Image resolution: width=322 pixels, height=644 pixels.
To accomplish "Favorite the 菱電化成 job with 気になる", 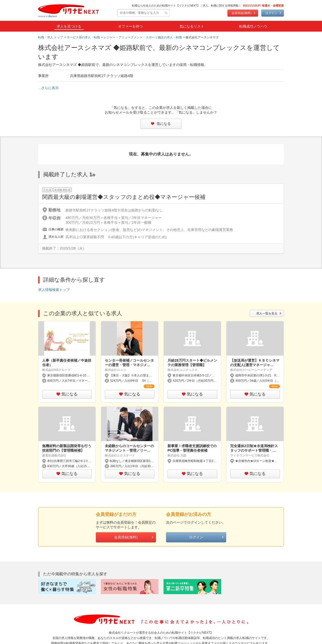I will pyautogui.click(x=67, y=474).
